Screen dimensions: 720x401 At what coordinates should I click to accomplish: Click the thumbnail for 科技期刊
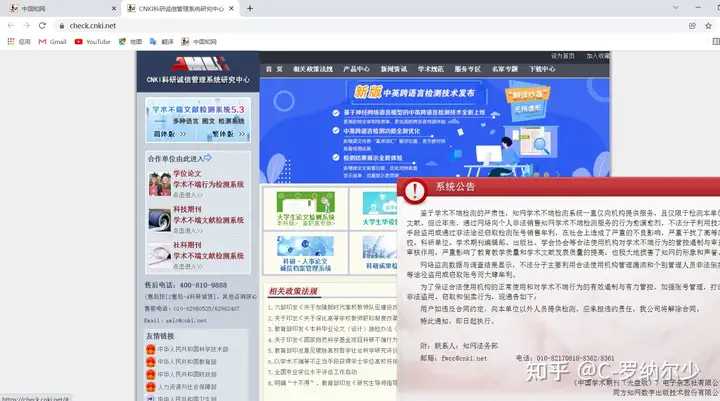(160, 220)
